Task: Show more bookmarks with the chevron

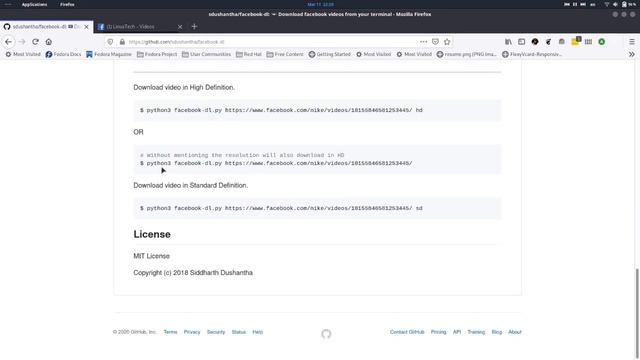Action: pos(632,54)
